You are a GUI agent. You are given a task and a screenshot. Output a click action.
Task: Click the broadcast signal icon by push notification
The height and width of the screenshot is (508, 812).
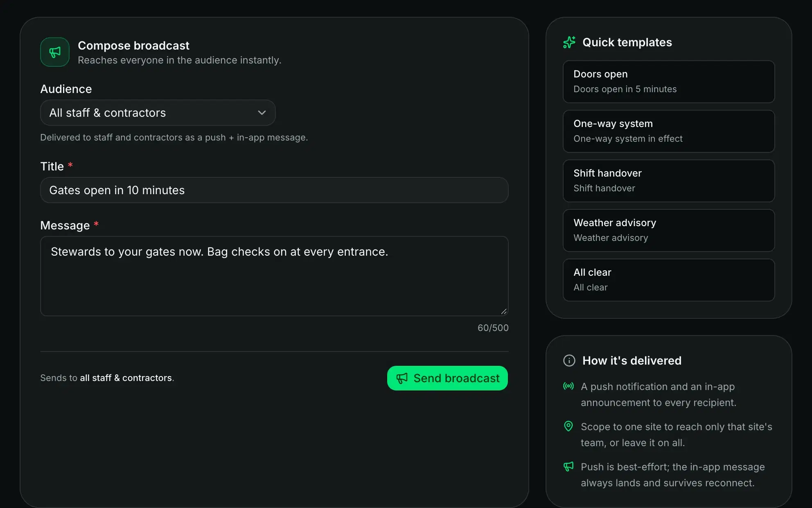[x=568, y=386]
